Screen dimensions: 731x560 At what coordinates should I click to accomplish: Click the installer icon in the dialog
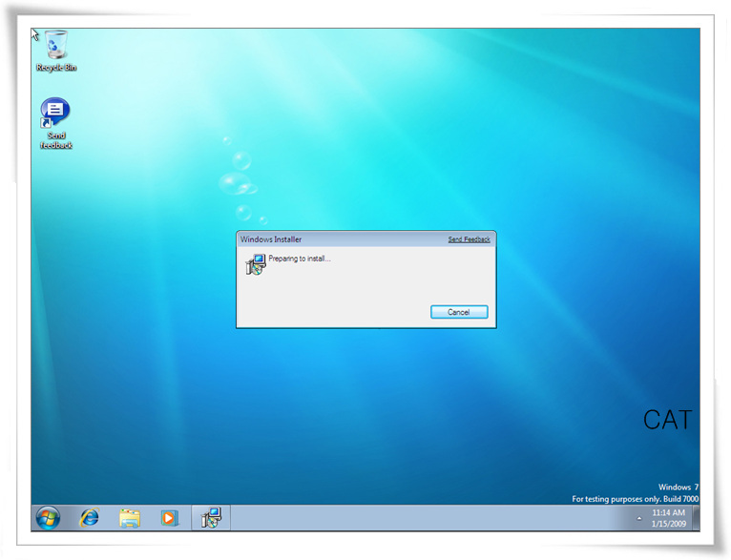[256, 264]
